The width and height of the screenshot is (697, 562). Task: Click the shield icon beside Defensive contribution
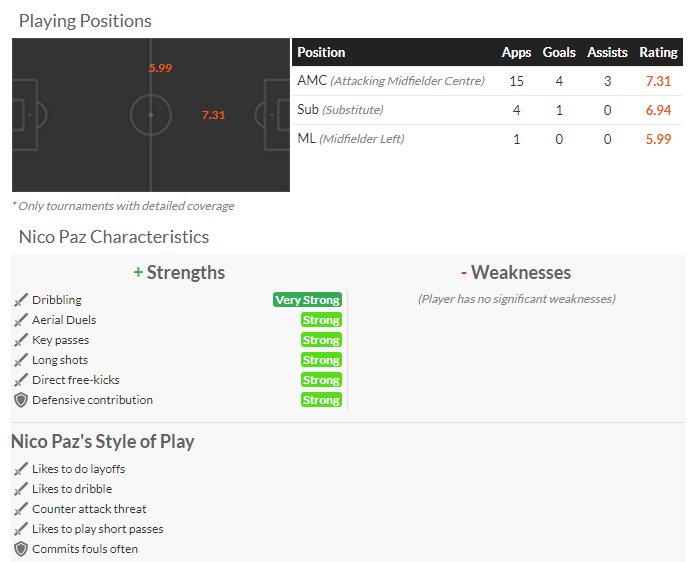pos(20,400)
